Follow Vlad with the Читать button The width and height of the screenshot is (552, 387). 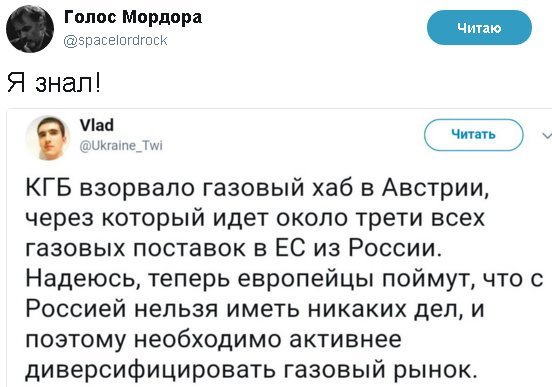coord(473,135)
